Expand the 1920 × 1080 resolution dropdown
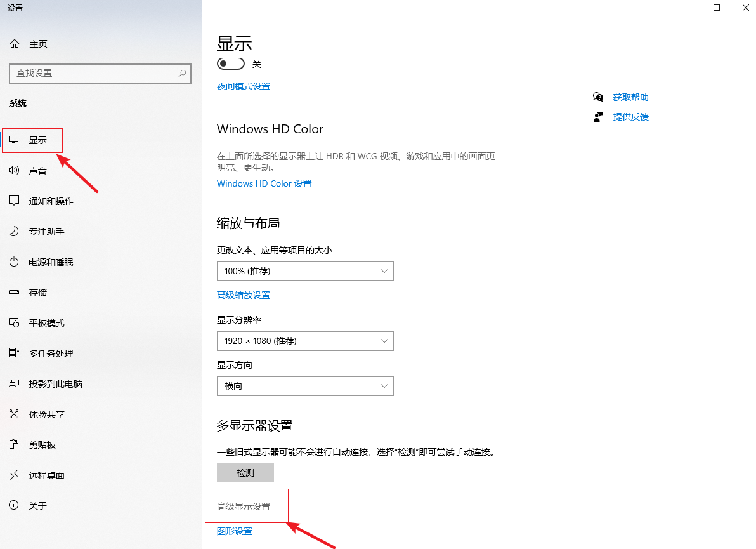 click(x=305, y=341)
